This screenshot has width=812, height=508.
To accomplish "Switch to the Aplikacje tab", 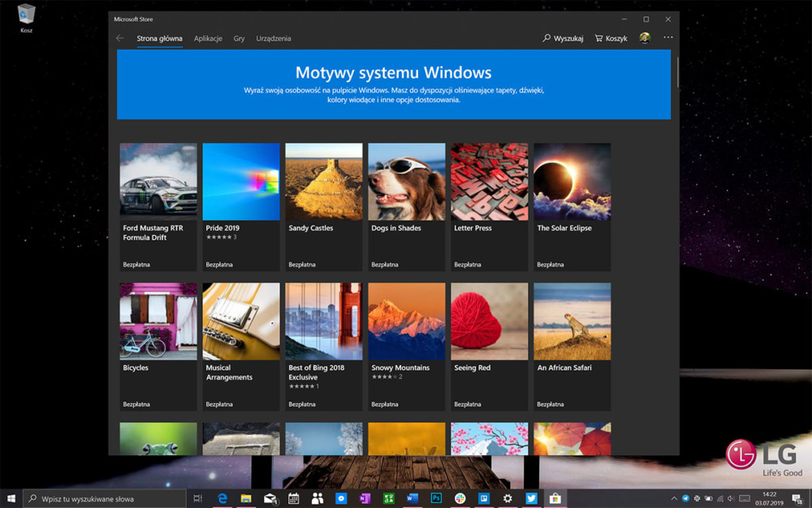I will [x=208, y=38].
